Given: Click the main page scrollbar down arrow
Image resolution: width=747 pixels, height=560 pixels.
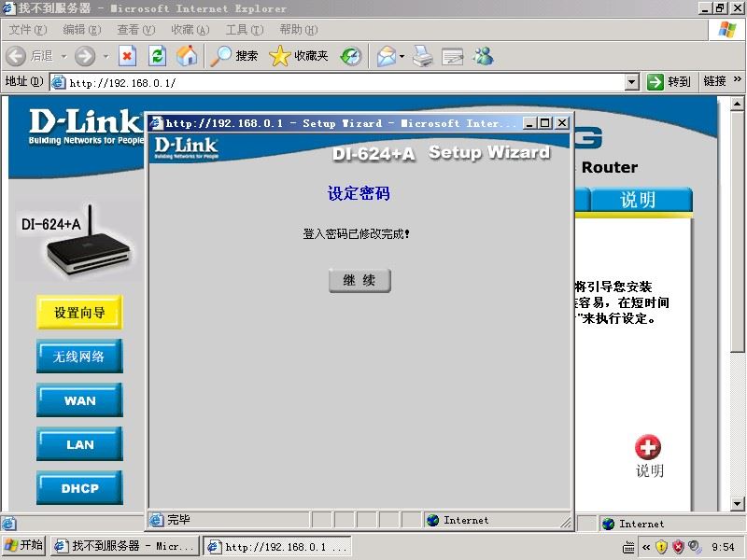Looking at the screenshot, I should pos(737,503).
